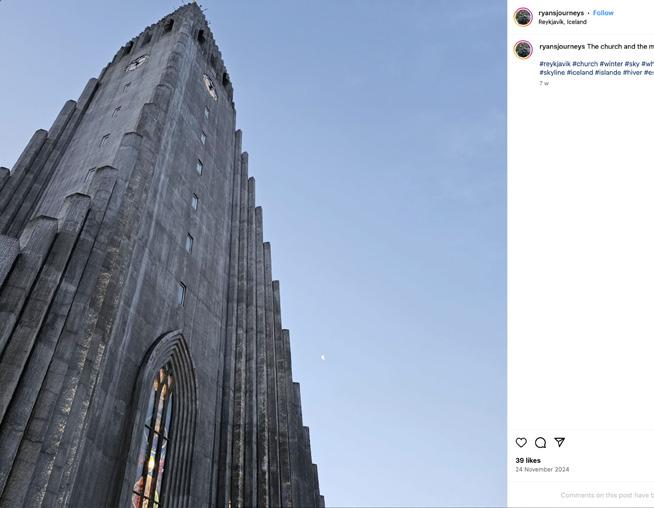Open ryansjourneys username in header
Screen dimensions: 654x508
pos(561,13)
